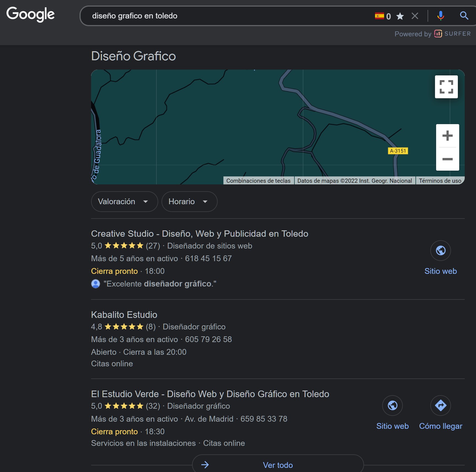Open Creative Studio website via globe icon
Screen dimensions: 476x472
(441, 250)
